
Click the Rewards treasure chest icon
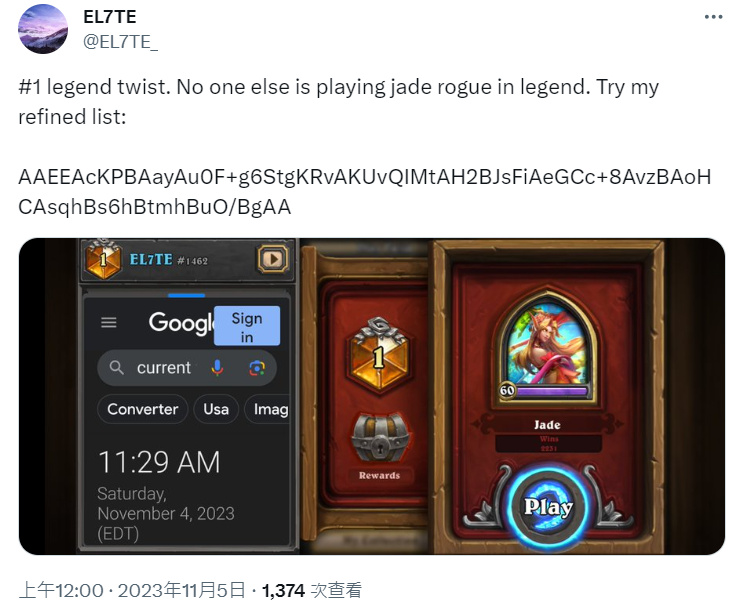click(x=380, y=438)
